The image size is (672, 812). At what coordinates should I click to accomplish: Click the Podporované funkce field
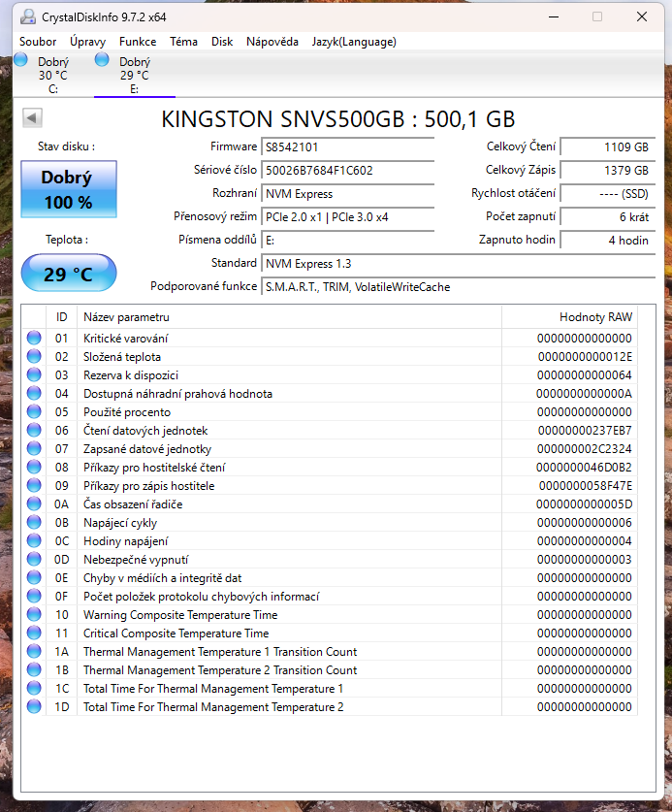click(458, 287)
